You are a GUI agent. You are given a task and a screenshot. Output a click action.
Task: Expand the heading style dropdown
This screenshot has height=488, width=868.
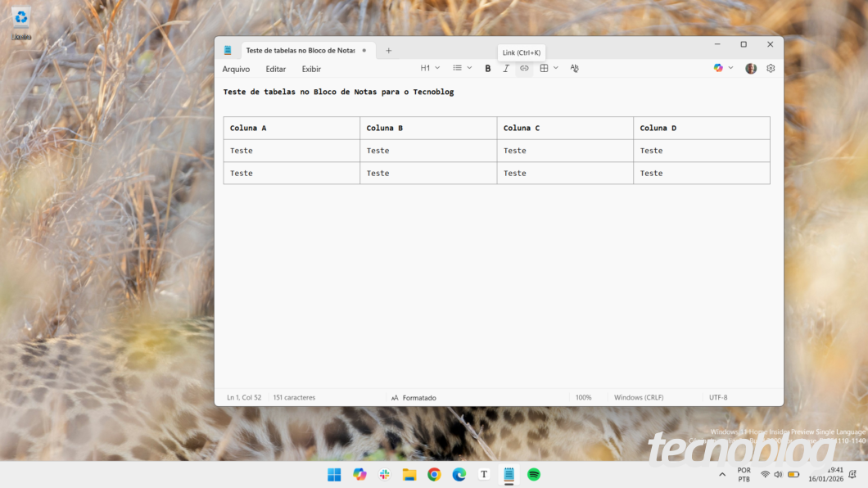tap(436, 68)
